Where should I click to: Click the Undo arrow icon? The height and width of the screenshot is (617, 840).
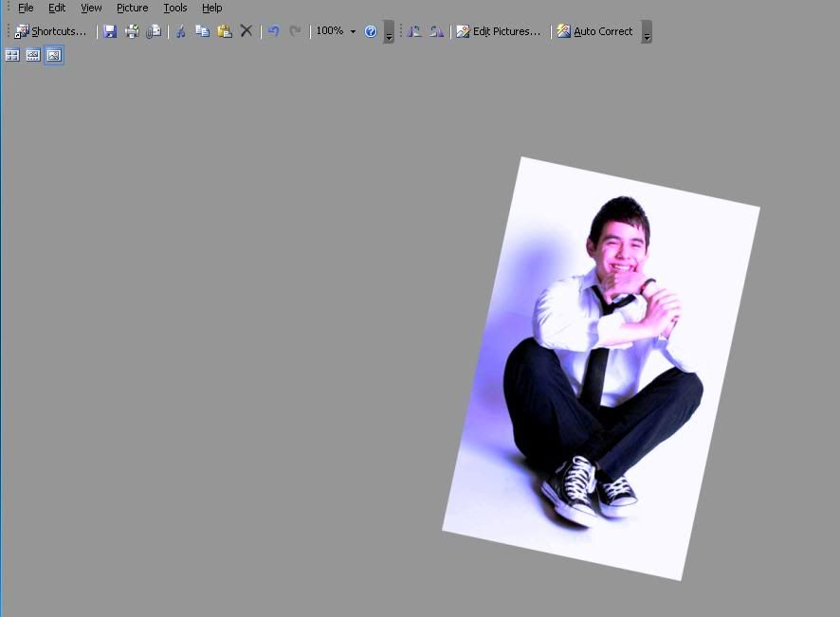pyautogui.click(x=273, y=31)
